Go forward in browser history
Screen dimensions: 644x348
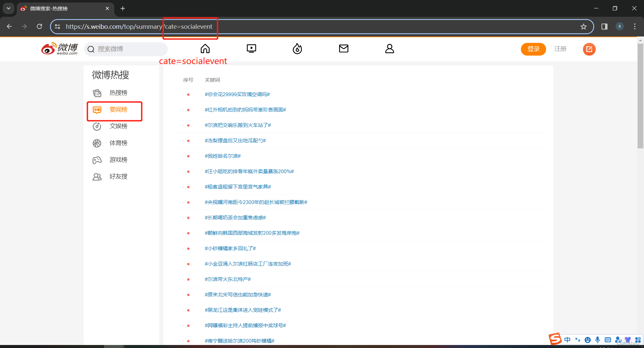click(24, 26)
